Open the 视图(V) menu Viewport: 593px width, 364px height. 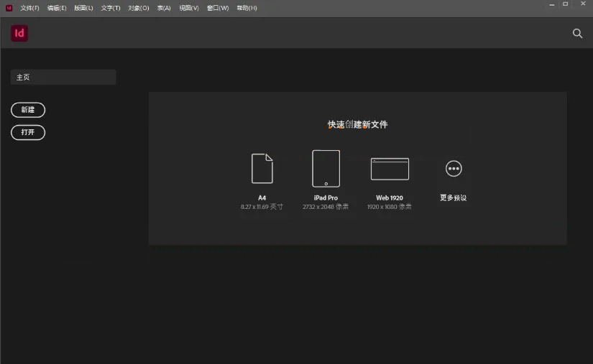click(189, 8)
